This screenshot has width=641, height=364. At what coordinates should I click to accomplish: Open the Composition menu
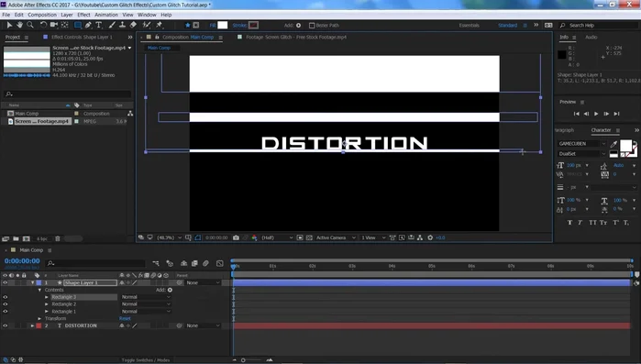tap(42, 15)
